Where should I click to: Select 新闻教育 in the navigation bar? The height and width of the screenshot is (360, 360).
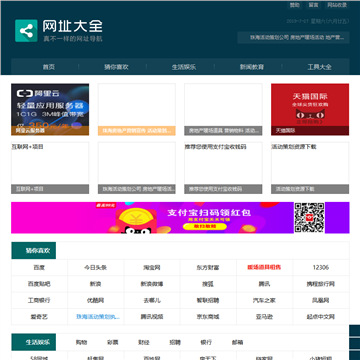[252, 67]
